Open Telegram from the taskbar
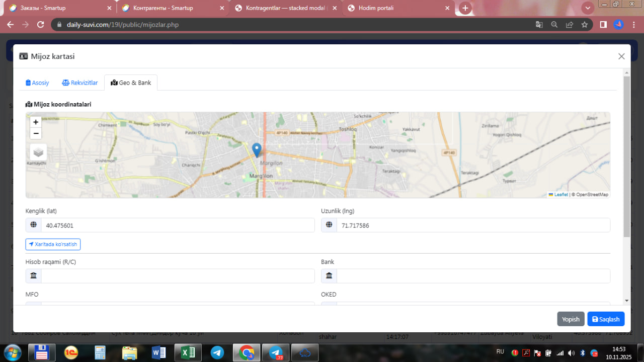 [217, 353]
